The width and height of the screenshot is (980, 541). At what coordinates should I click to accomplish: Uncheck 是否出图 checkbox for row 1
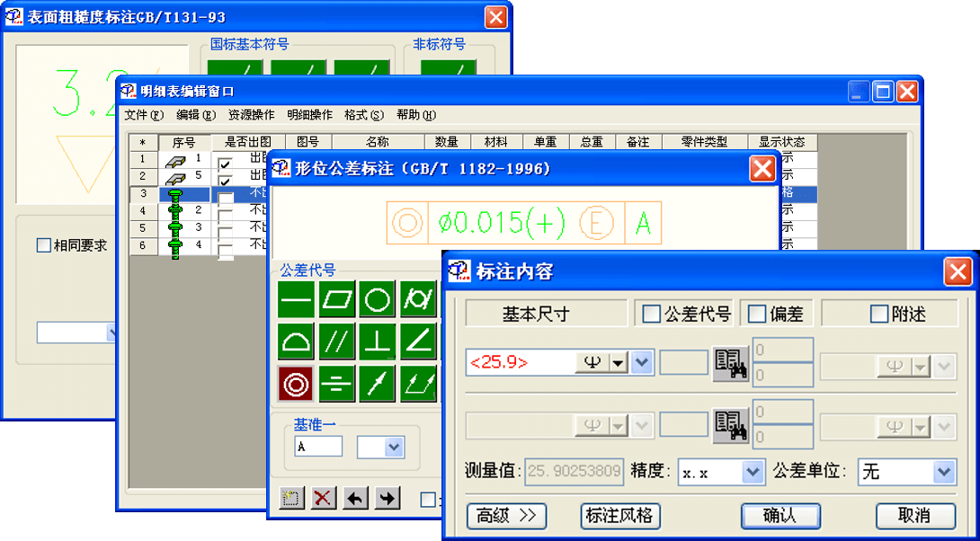tap(225, 164)
